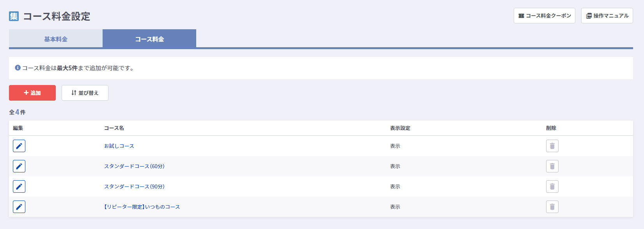644x229 pixels.
Task: Remove スタンダードコース(90分) using trash icon
Action: [552, 186]
